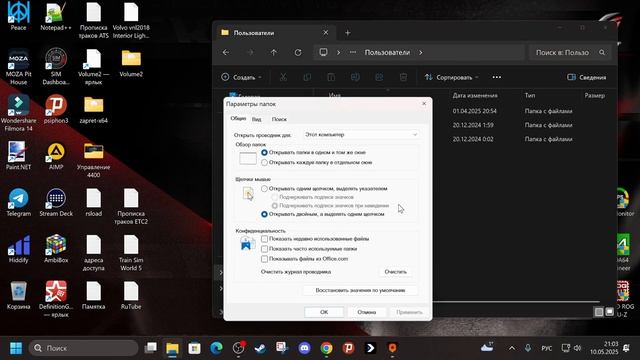Expand the address bar path ellipsis
Image resolution: width=640 pixels, height=360 pixels.
point(353,52)
